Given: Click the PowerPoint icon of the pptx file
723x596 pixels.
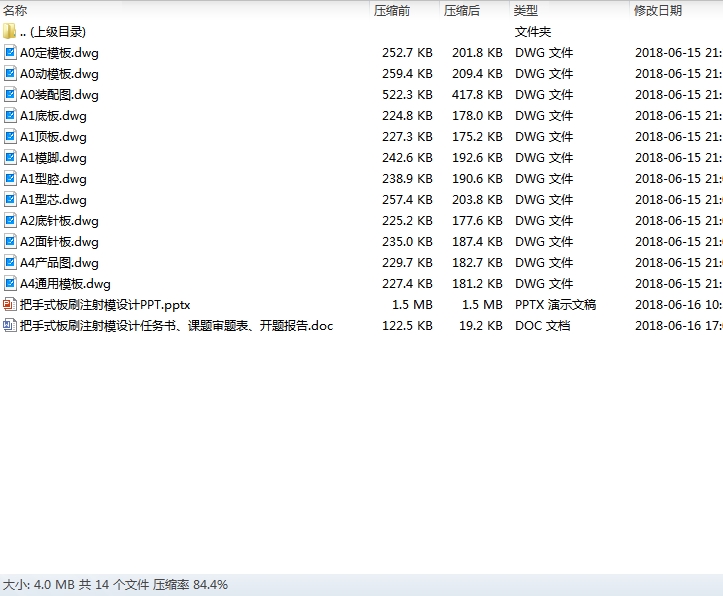Looking at the screenshot, I should pyautogui.click(x=10, y=304).
